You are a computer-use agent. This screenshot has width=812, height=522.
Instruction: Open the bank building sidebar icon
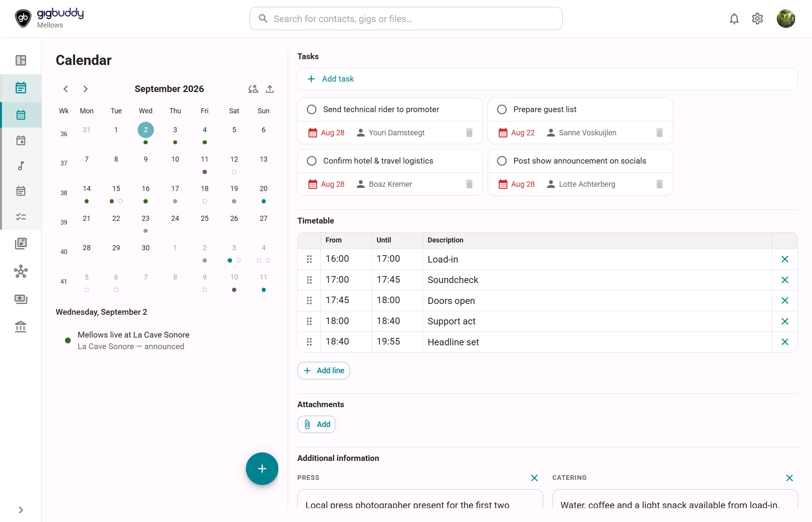[x=21, y=327]
